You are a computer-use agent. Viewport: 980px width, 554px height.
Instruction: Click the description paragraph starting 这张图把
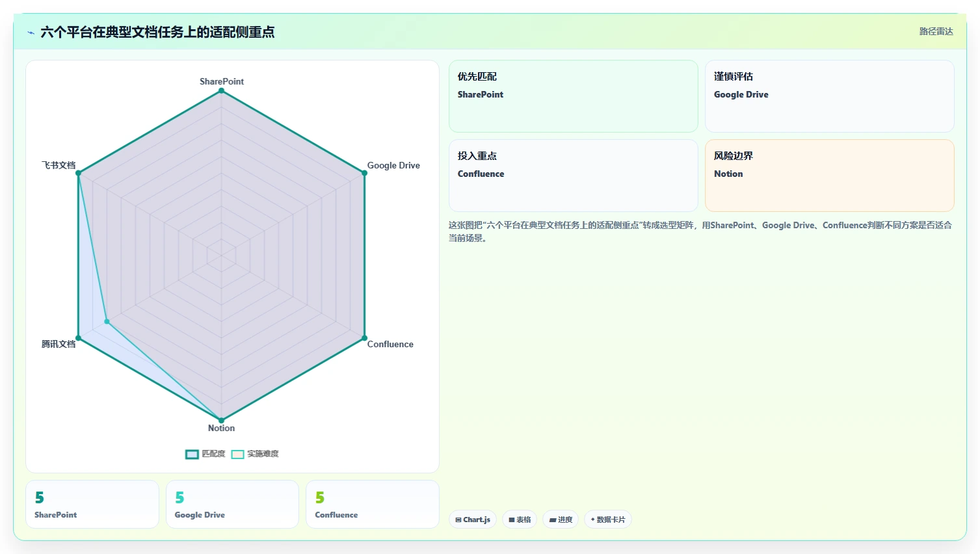pos(700,231)
